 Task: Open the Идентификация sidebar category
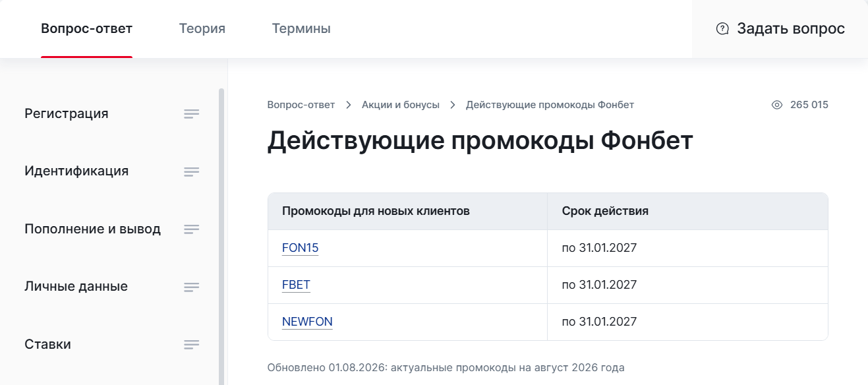(76, 171)
